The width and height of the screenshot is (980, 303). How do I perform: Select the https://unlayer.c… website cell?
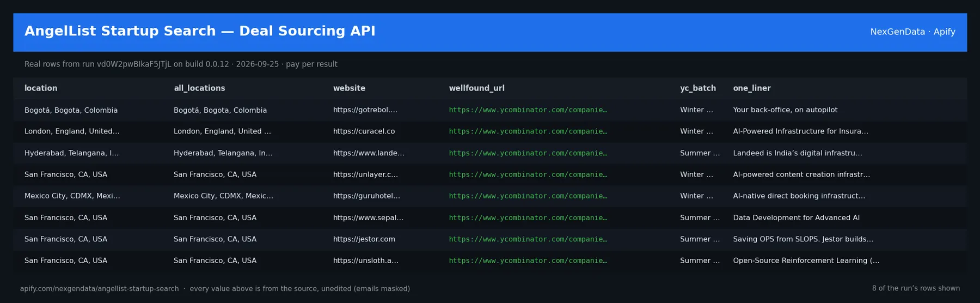[x=365, y=174]
